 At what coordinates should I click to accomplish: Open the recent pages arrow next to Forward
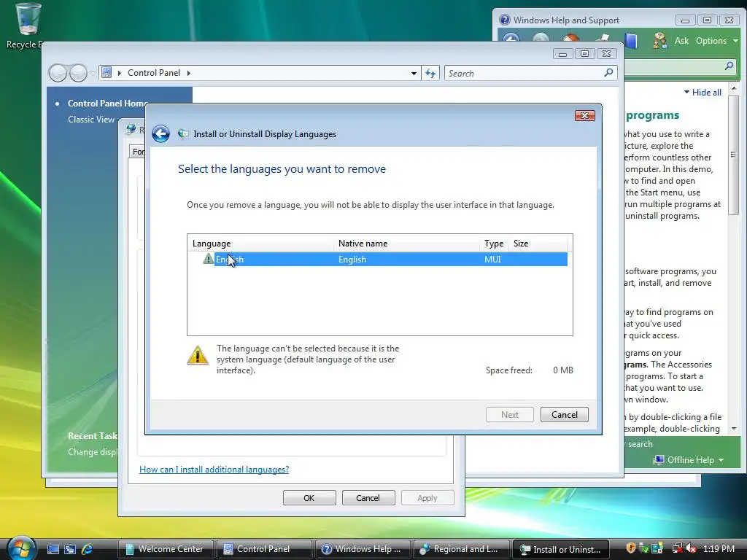(93, 73)
